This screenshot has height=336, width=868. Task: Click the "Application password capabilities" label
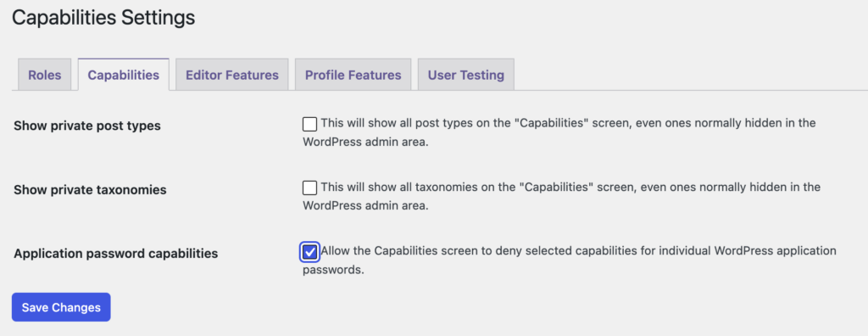(x=115, y=254)
